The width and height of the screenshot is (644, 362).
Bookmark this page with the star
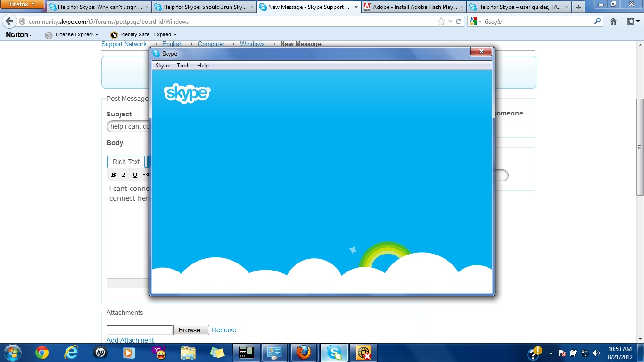(x=441, y=22)
